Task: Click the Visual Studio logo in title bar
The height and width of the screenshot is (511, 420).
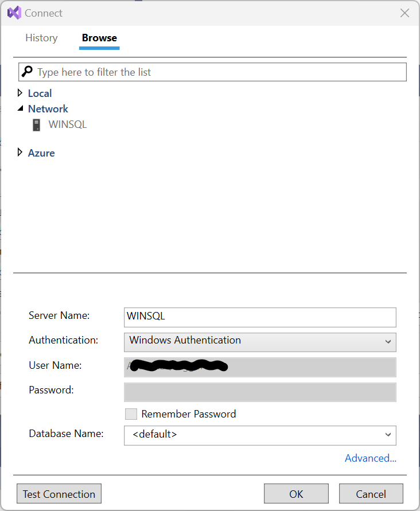Action: click(14, 13)
